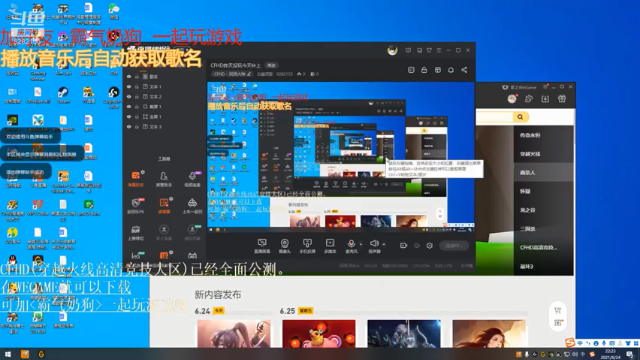Select 三国杀 in the WeGame game list
The height and width of the screenshot is (360, 640).
pos(544,229)
